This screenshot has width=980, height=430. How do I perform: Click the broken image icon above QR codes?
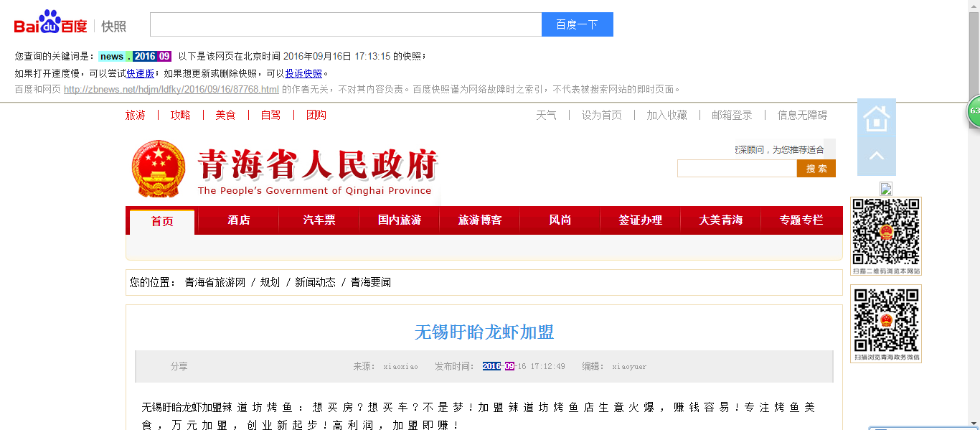886,189
